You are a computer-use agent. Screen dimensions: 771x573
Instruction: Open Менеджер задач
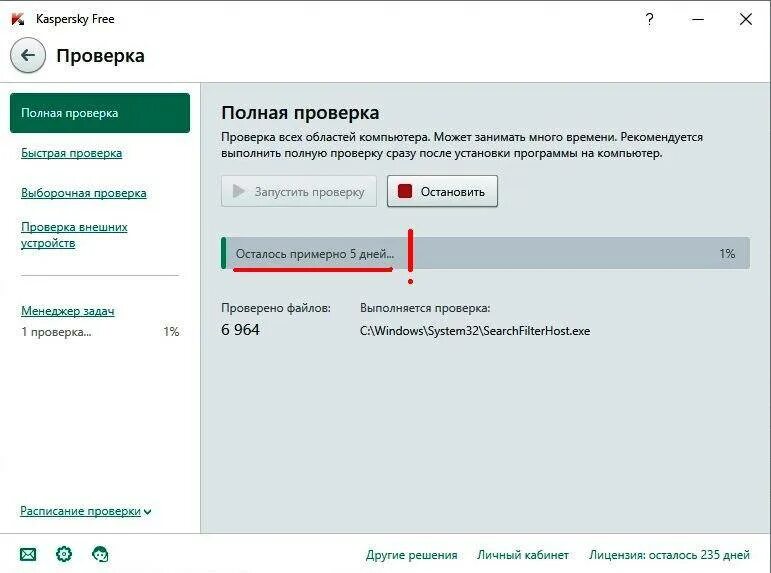coord(68,311)
